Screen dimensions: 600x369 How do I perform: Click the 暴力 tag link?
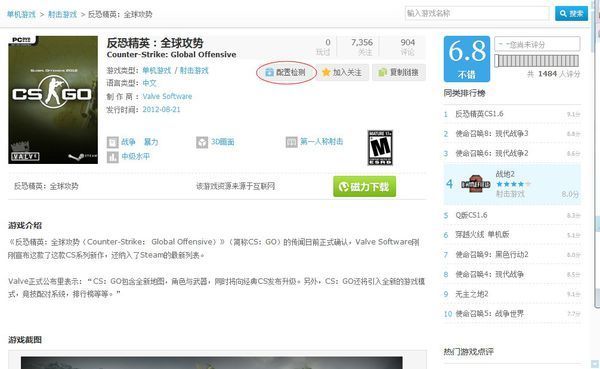click(151, 142)
